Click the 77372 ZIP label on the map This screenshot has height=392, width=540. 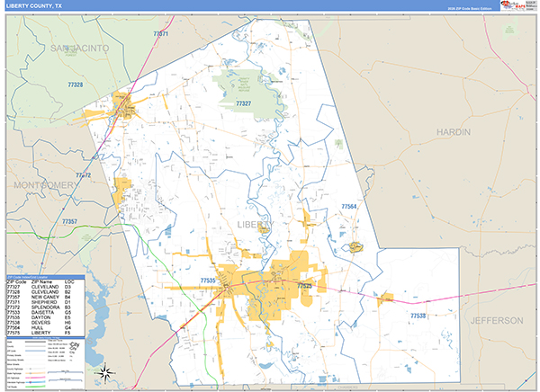tap(84, 175)
